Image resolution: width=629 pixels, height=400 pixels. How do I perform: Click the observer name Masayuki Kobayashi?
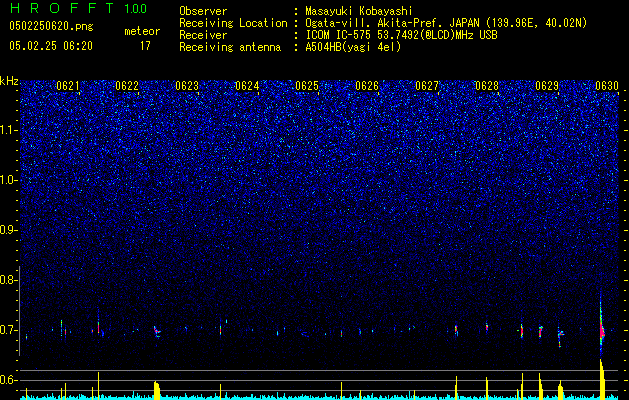pyautogui.click(x=359, y=11)
